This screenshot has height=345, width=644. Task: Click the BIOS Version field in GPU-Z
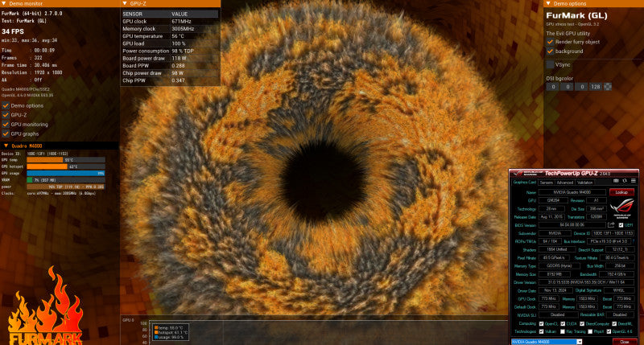click(572, 225)
